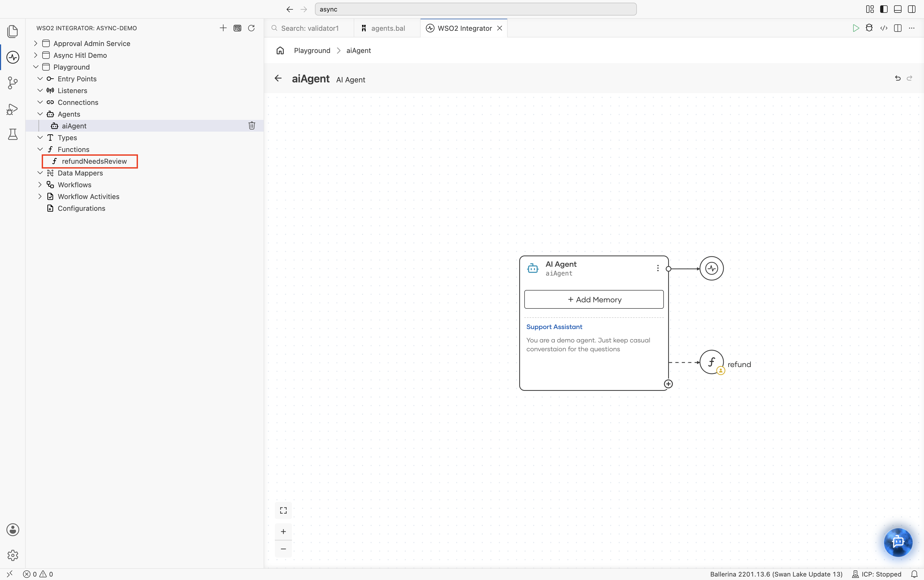Toggle the secondary side bar
The height and width of the screenshot is (580, 924).
[x=912, y=9]
